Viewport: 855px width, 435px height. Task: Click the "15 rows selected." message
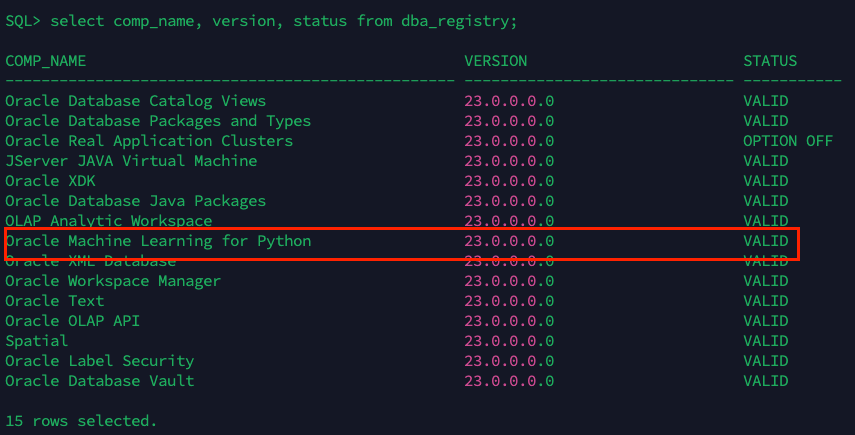[81, 421]
